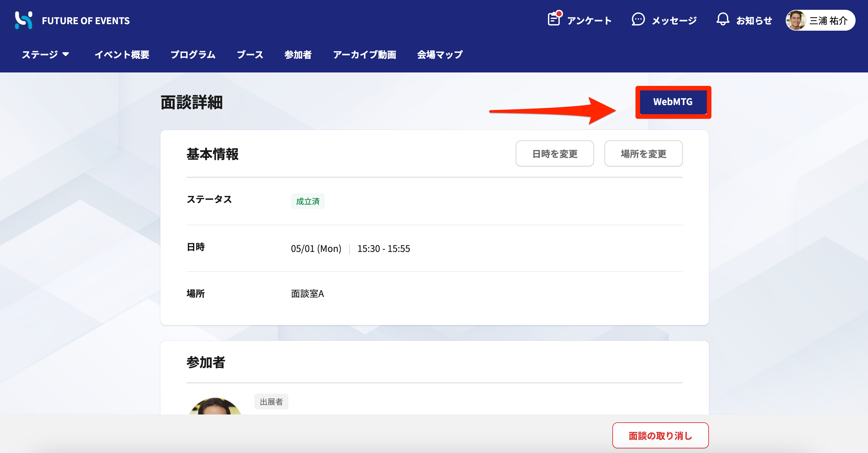This screenshot has height=453, width=868.
Task: Open the アンケート text link
Action: click(x=589, y=21)
